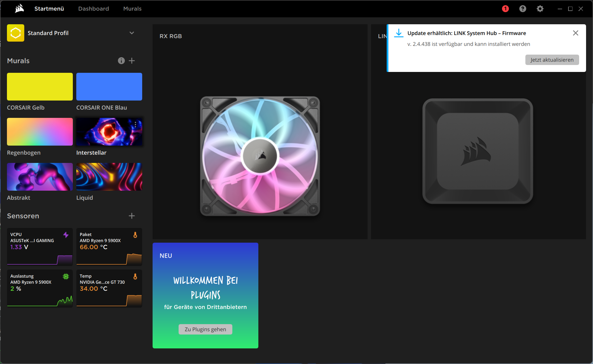Add a new mural with plus icon
Image resolution: width=593 pixels, height=364 pixels.
pos(132,61)
